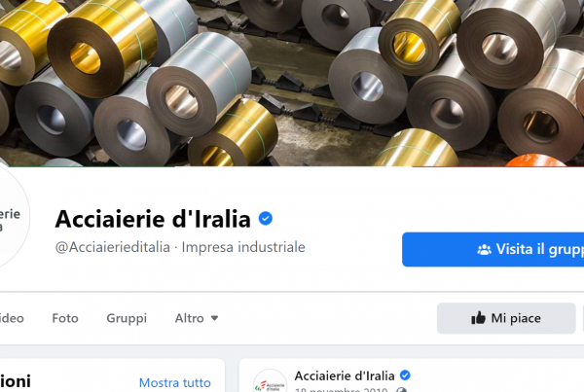Open the steel coils cover photo

pyautogui.click(x=292, y=83)
